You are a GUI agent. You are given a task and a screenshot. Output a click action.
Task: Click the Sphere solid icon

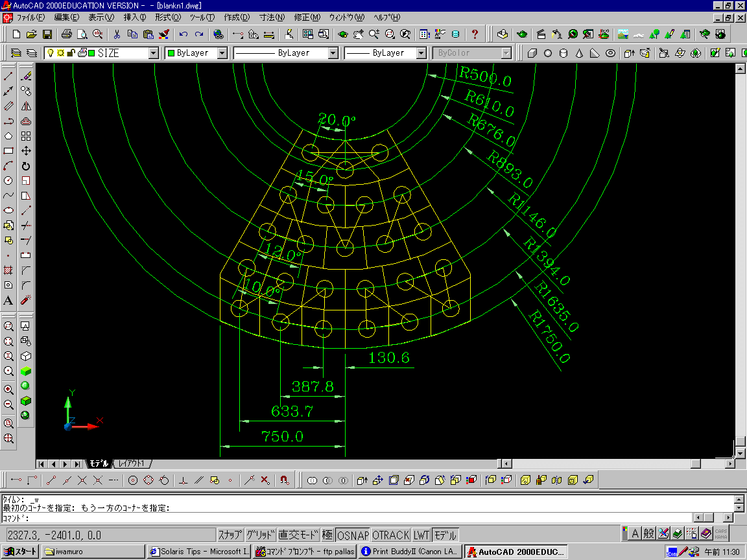pos(548,53)
